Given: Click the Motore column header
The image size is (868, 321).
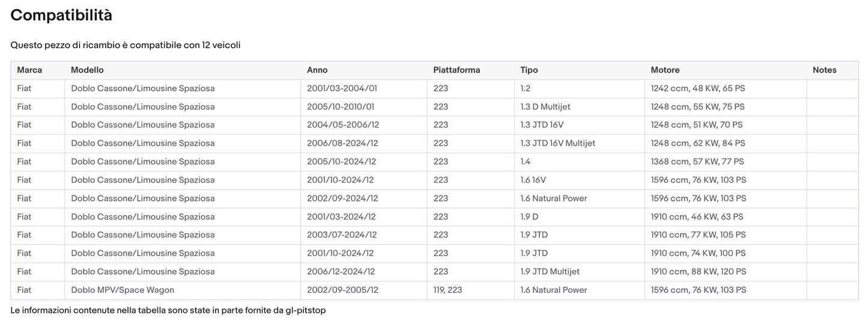Looking at the screenshot, I should point(665,70).
